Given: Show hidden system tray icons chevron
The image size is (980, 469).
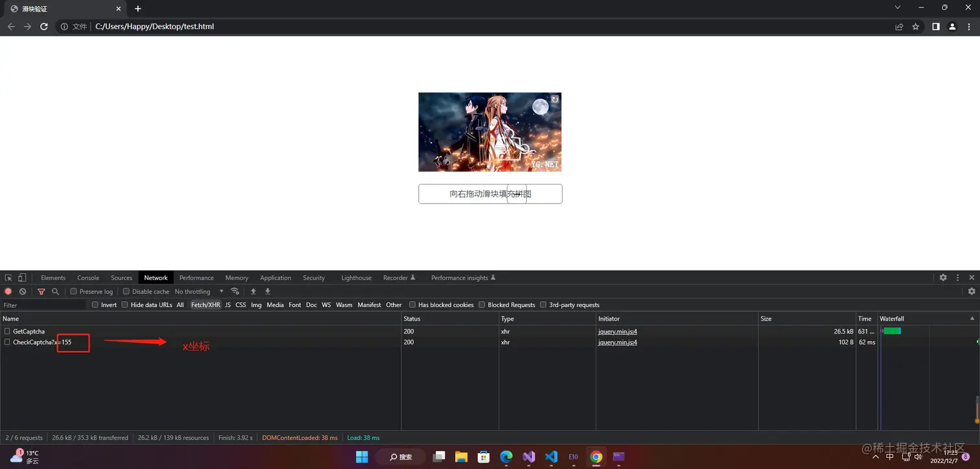Looking at the screenshot, I should (x=876, y=457).
